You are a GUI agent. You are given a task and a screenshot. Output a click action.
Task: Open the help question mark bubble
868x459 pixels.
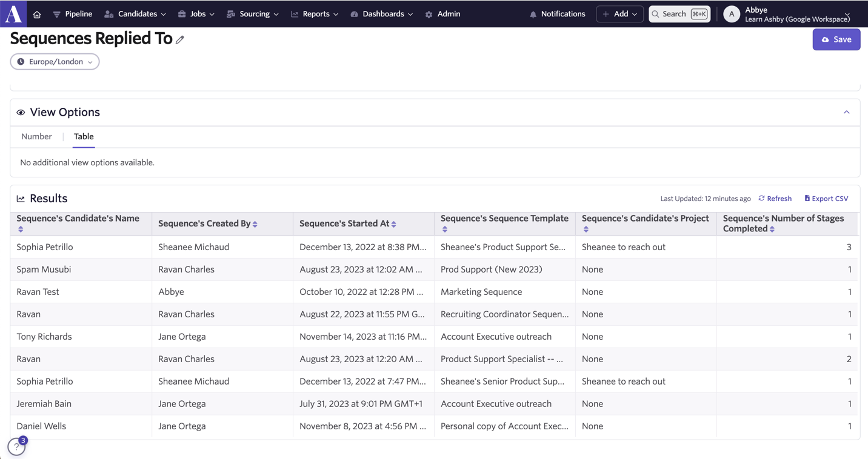pos(16,447)
